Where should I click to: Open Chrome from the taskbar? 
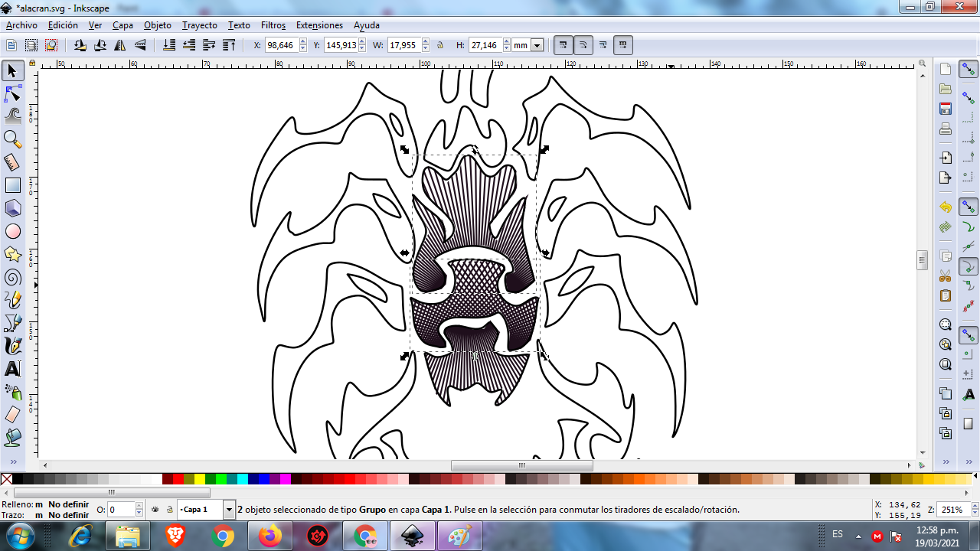click(223, 536)
